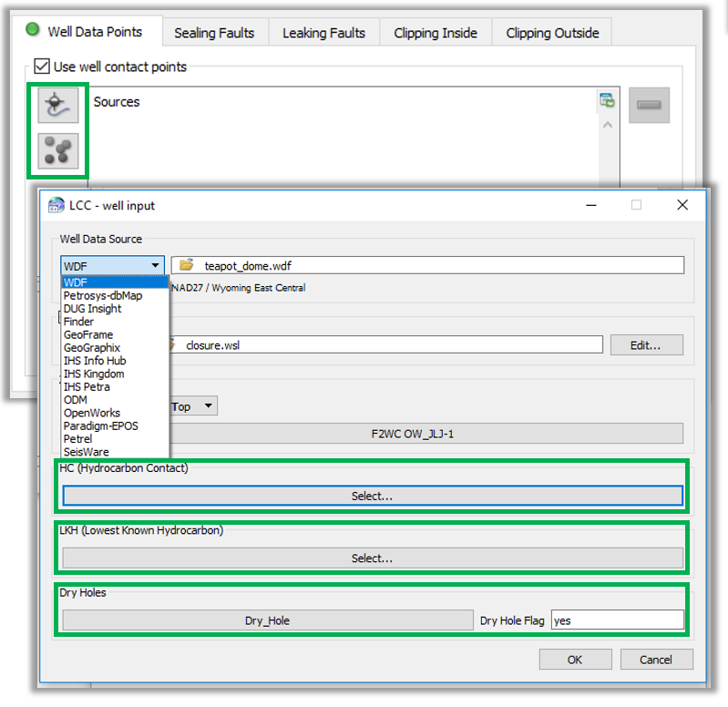The image size is (728, 707).
Task: Choose Petrel from the source list
Action: tap(78, 439)
